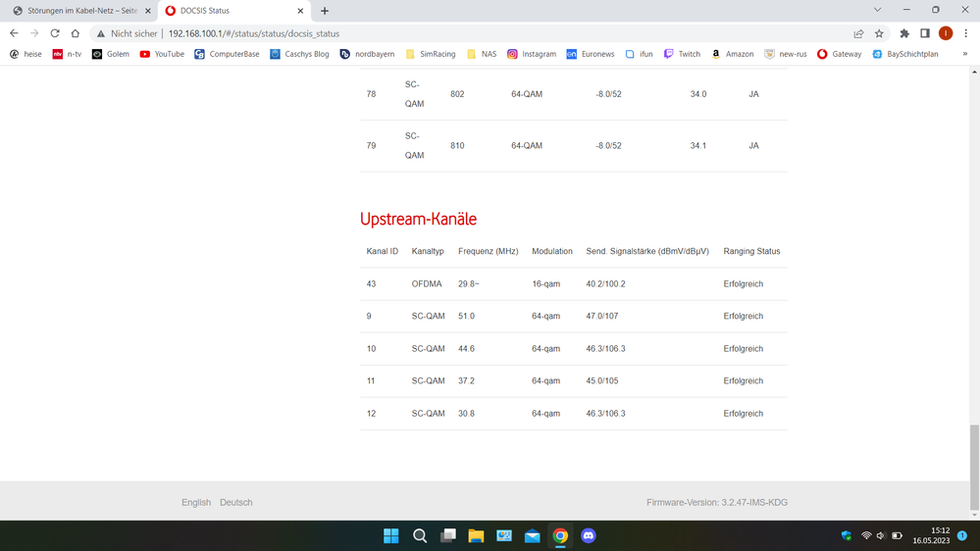Click the Upstream-Kanäle heading
This screenshot has width=980, height=551.
tap(418, 220)
